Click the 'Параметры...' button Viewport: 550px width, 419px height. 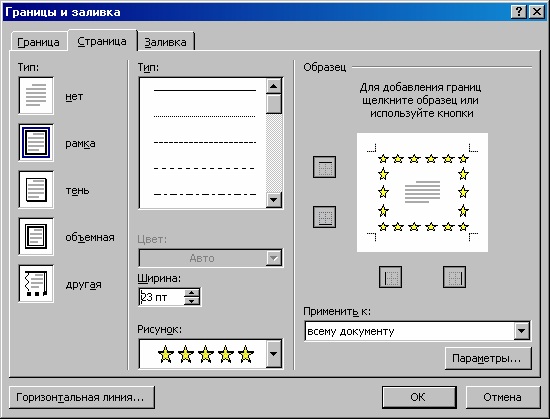[488, 358]
